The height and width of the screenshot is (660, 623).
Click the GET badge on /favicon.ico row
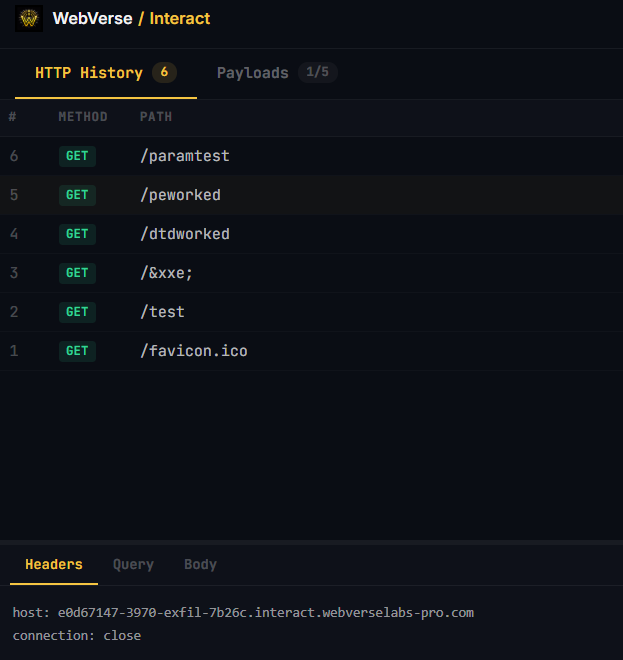[77, 351]
